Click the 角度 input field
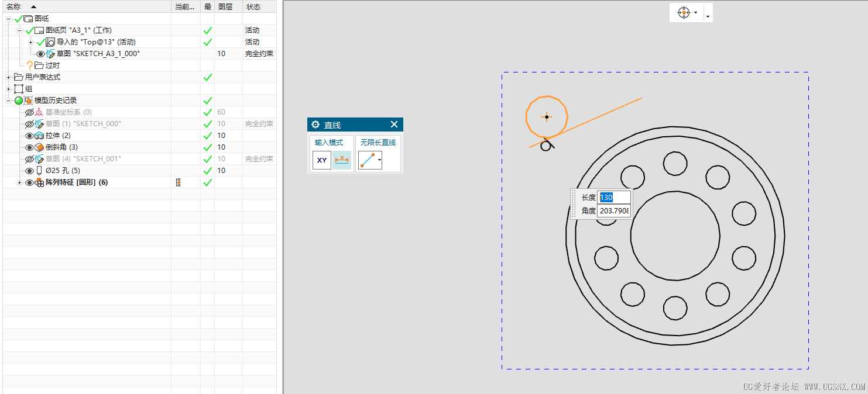The height and width of the screenshot is (394, 868). coord(613,210)
